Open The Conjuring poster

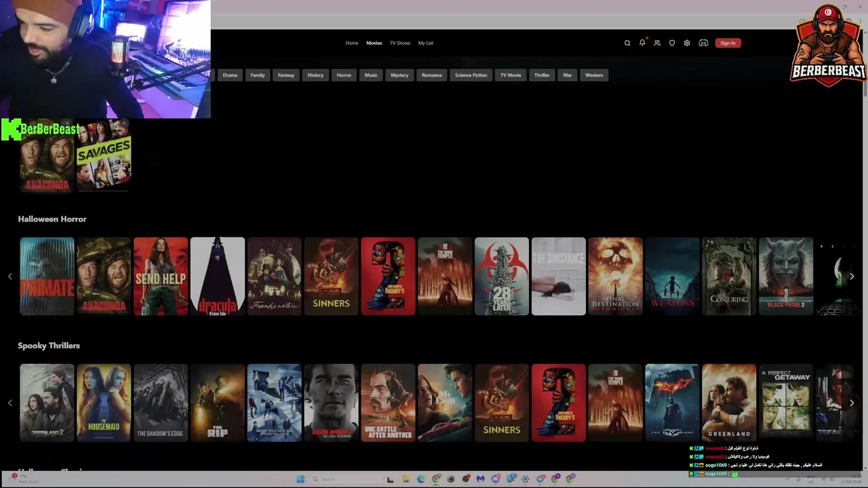point(729,276)
